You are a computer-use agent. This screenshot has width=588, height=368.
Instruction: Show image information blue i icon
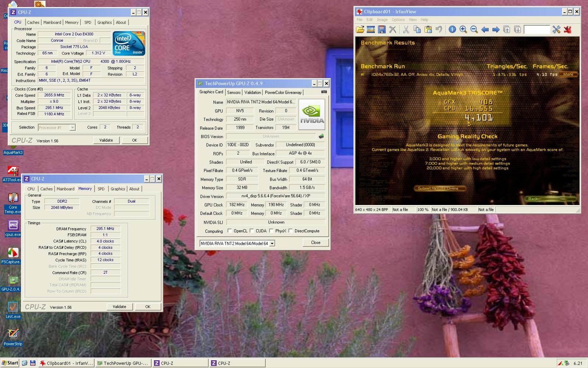pos(452,29)
